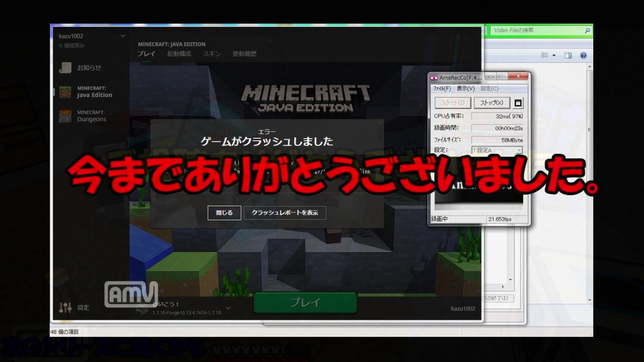Click クラッシュレポートを表示 button
This screenshot has width=644, height=362.
tap(285, 213)
